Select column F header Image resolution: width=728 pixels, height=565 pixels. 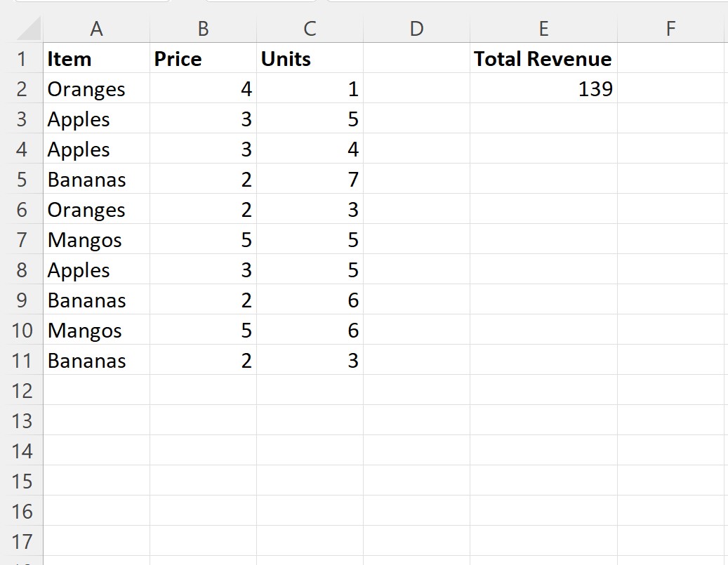point(671,29)
